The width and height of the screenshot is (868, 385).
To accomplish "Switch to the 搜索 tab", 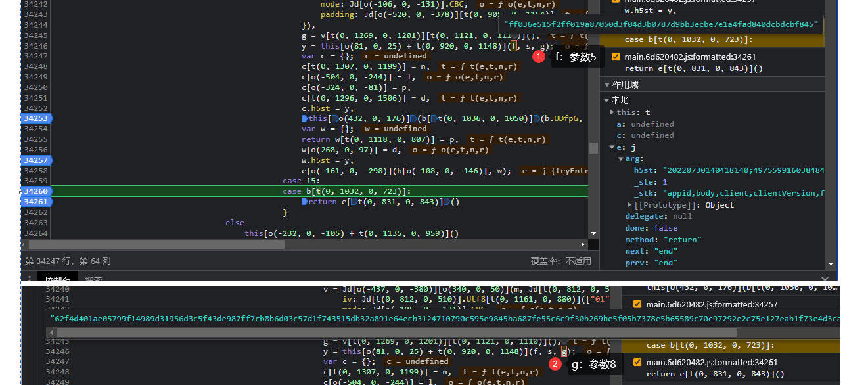I will [x=93, y=279].
